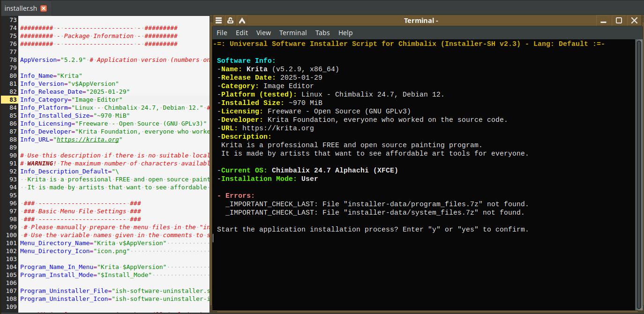Open the Edit menu in Terminal
The width and height of the screenshot is (644, 314).
click(x=242, y=33)
